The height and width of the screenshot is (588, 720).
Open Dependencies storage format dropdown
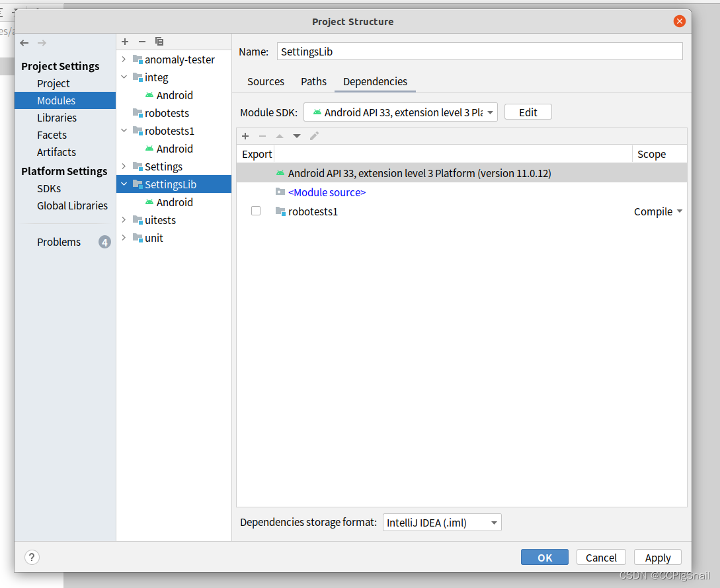coord(442,523)
